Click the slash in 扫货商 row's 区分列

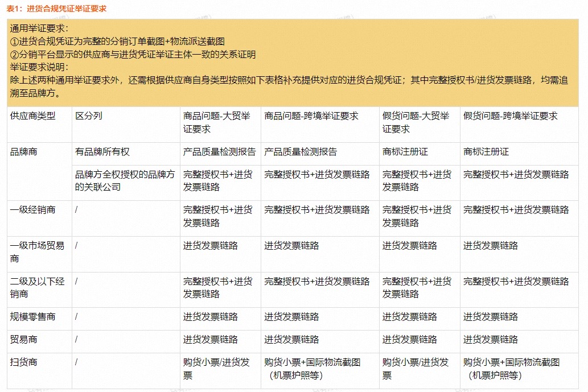pos(76,362)
